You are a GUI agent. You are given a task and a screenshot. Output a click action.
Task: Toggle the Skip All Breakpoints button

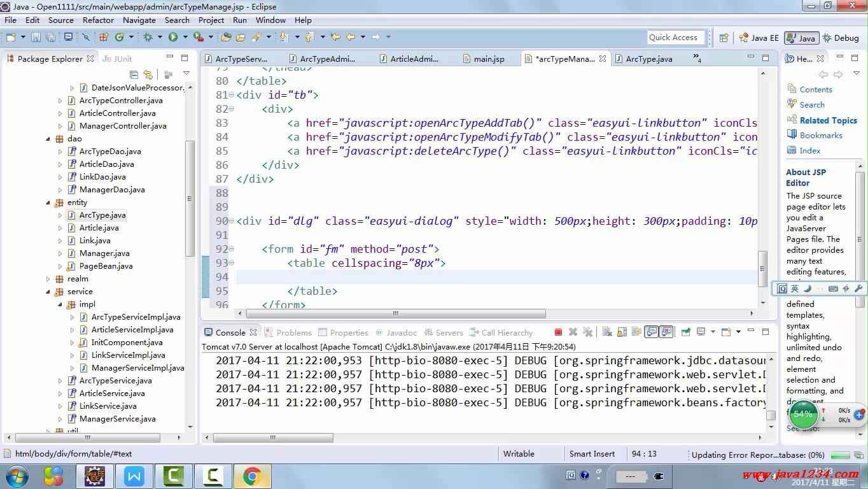tap(85, 37)
